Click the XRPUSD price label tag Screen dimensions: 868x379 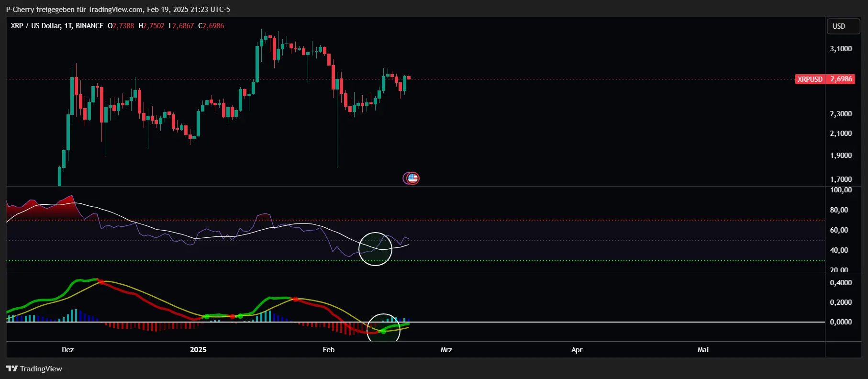(810, 79)
